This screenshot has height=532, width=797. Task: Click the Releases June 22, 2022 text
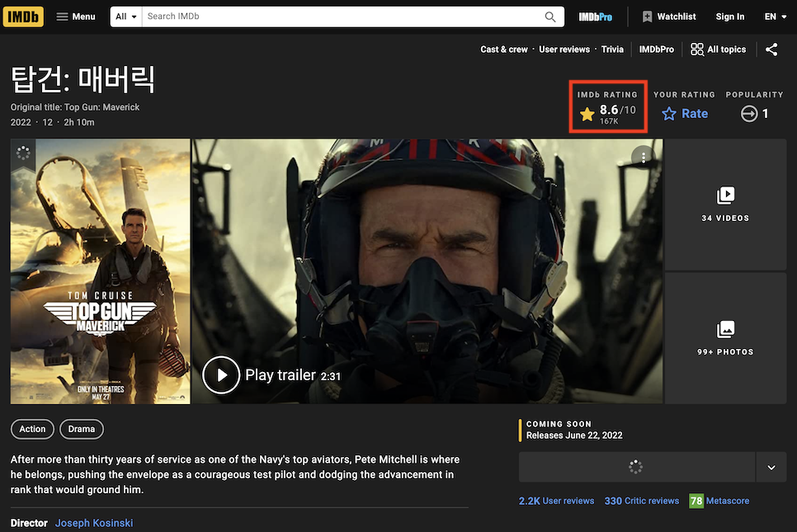pyautogui.click(x=574, y=435)
